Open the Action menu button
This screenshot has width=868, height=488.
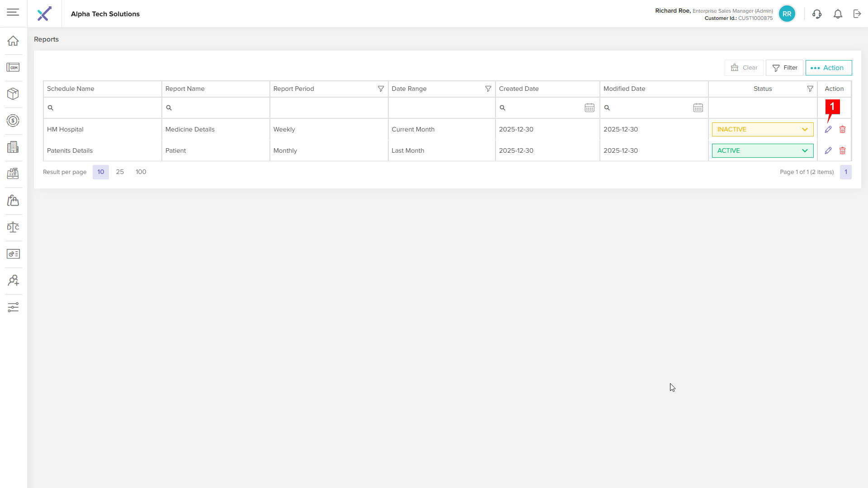pos(828,68)
